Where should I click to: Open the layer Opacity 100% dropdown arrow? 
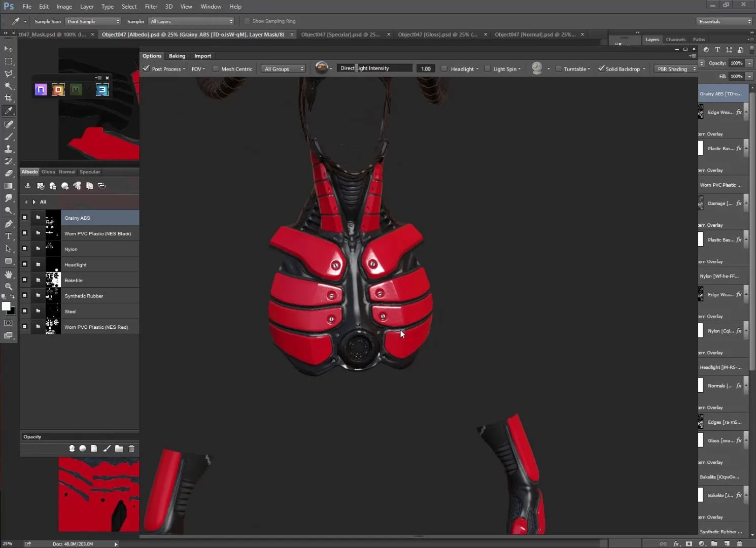pyautogui.click(x=749, y=63)
